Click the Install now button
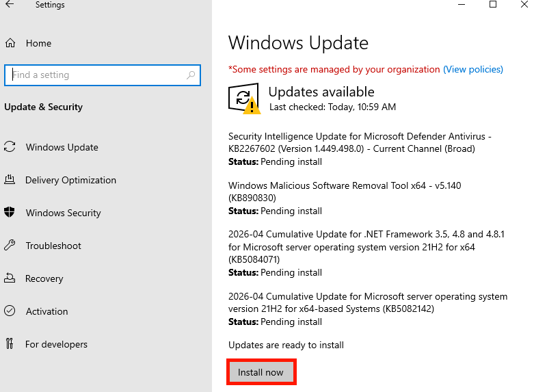Image resolution: width=534 pixels, height=392 pixels. tap(261, 372)
